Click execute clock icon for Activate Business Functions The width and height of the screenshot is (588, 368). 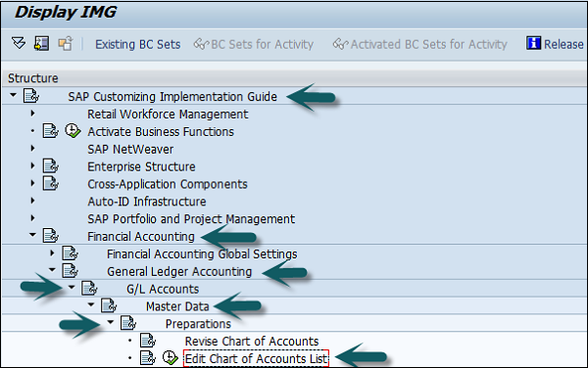73,131
